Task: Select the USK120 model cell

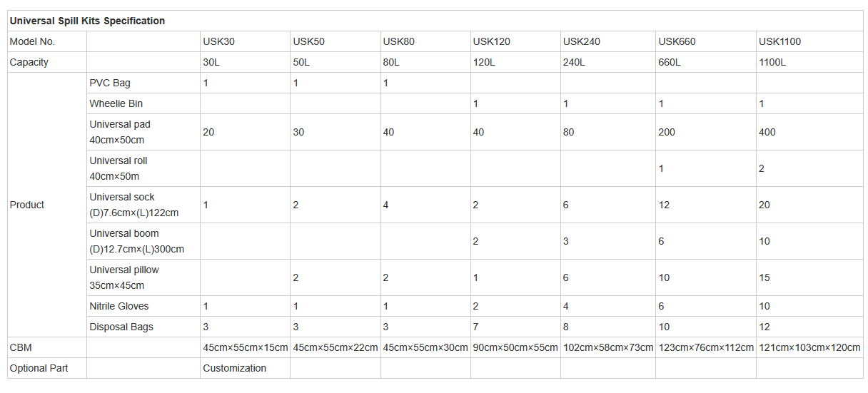Action: [491, 41]
